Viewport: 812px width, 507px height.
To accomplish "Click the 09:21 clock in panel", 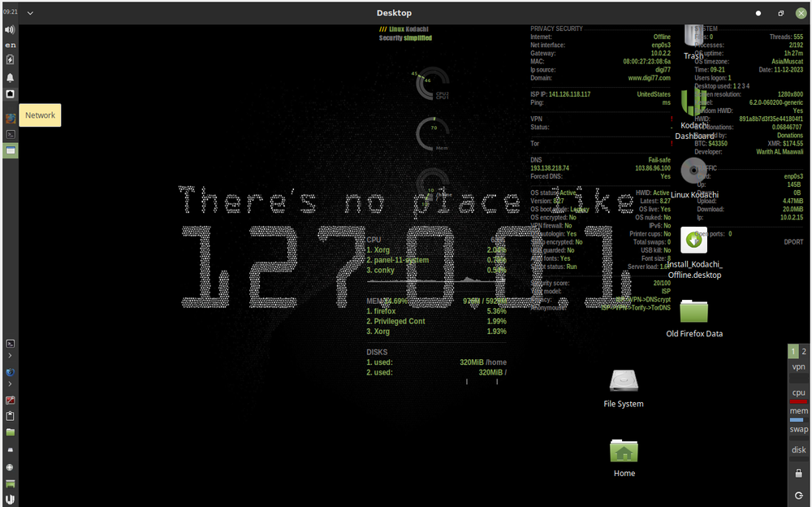I will [x=10, y=11].
